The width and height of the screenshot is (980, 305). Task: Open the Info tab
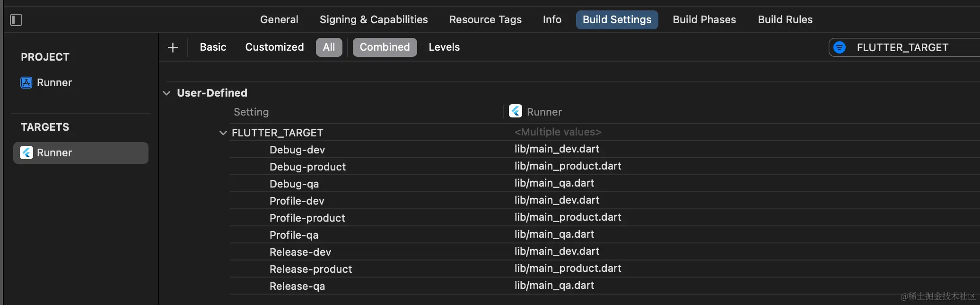[552, 20]
